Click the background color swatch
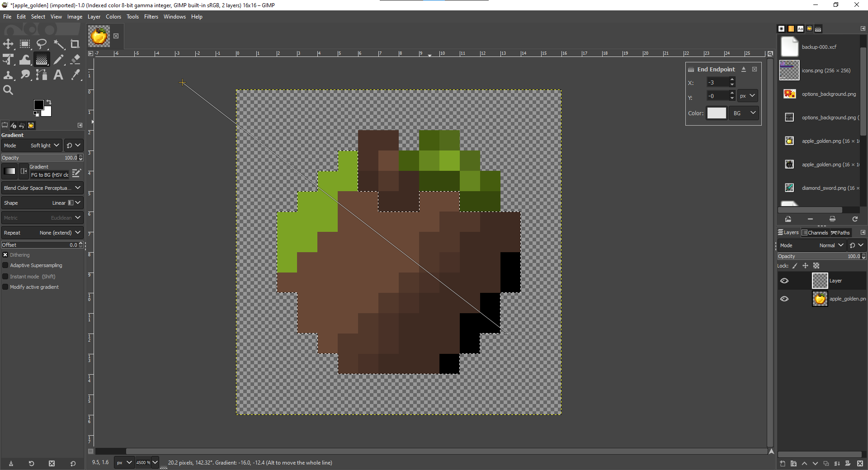The image size is (868, 470). click(47, 112)
